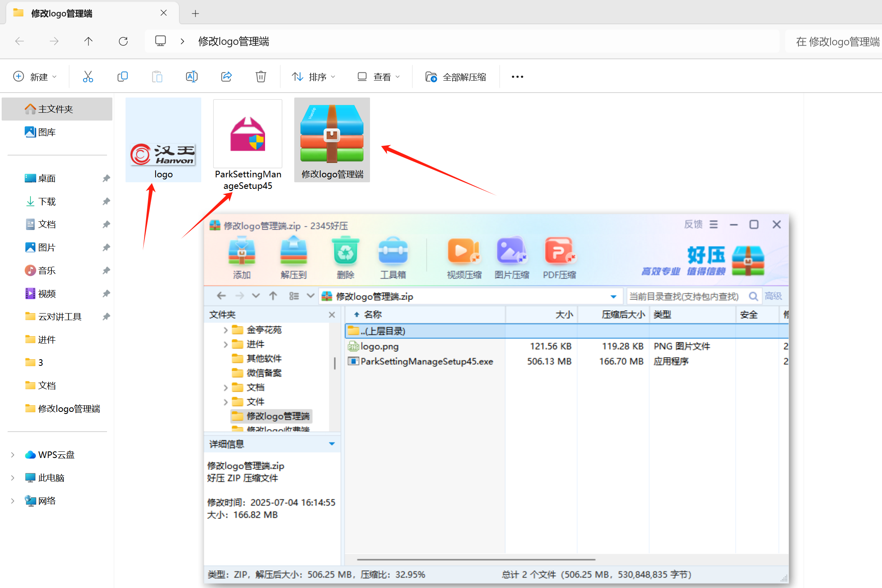
Task: Go up one folder level in Explorer
Action: (x=88, y=41)
